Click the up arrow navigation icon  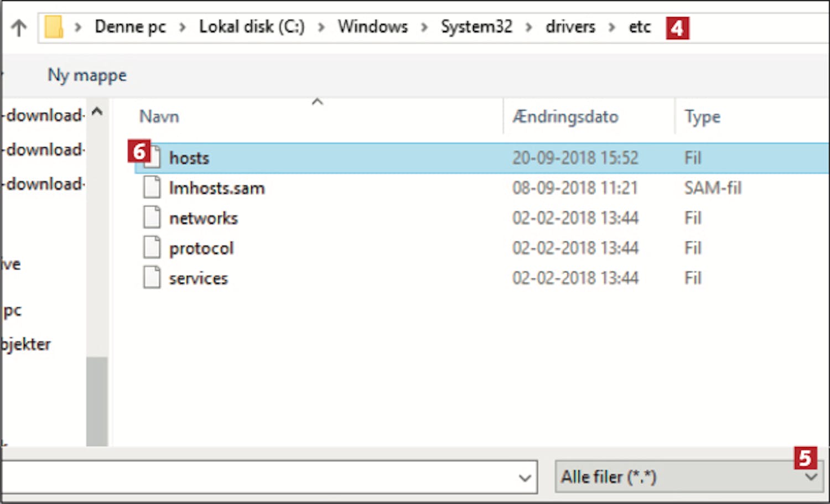point(19,27)
